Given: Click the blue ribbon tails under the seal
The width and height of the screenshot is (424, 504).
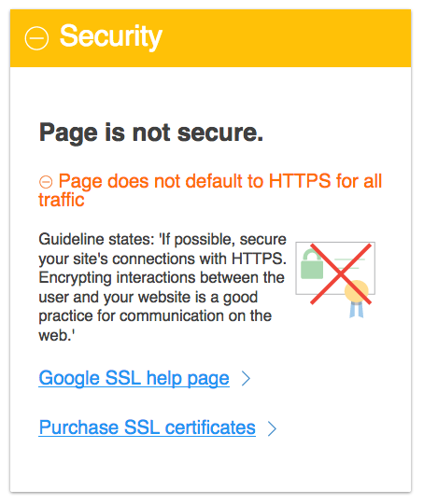Looking at the screenshot, I should pos(357,310).
